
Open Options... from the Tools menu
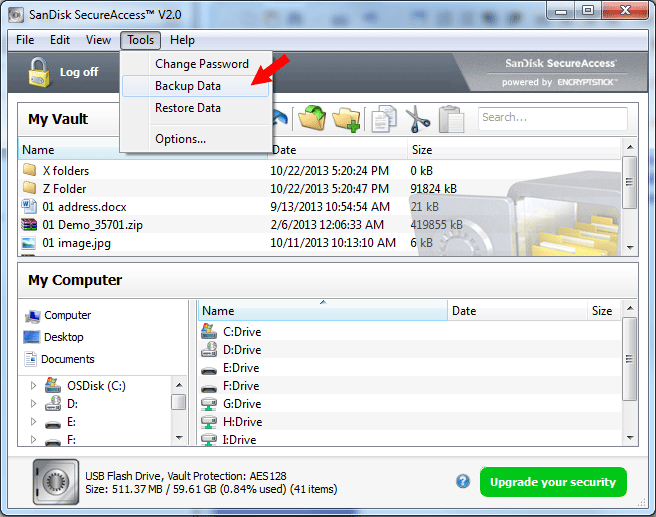click(x=196, y=139)
